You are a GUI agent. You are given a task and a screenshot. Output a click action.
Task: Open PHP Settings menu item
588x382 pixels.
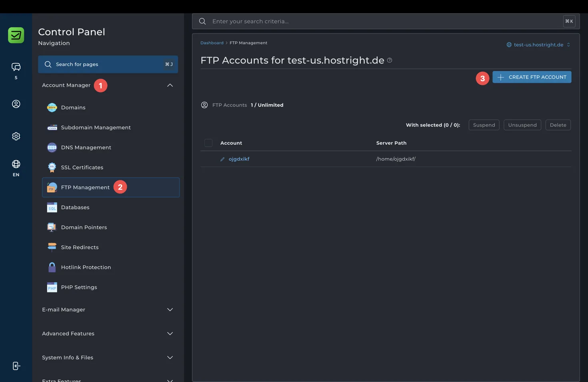111,287
